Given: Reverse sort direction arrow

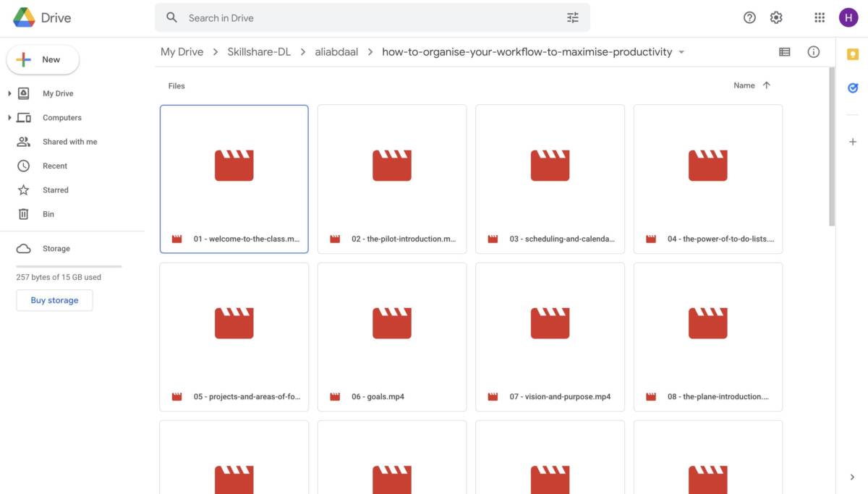Looking at the screenshot, I should point(767,85).
